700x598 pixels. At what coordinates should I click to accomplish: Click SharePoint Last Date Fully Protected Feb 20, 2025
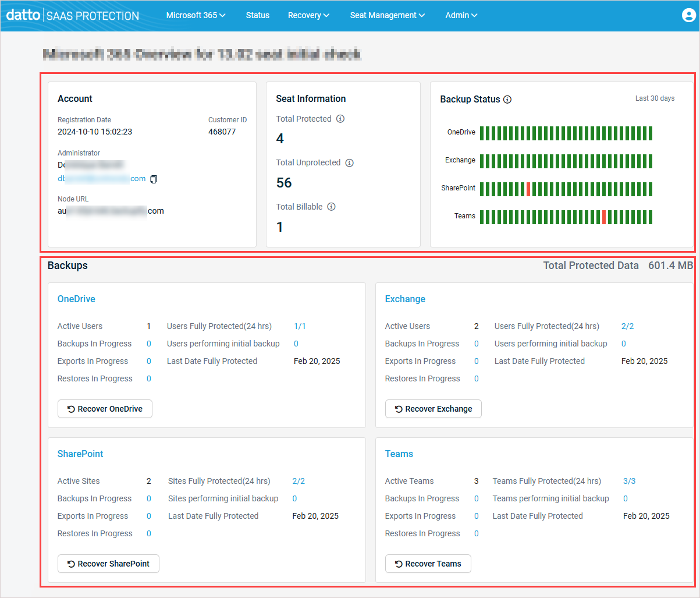(x=315, y=516)
